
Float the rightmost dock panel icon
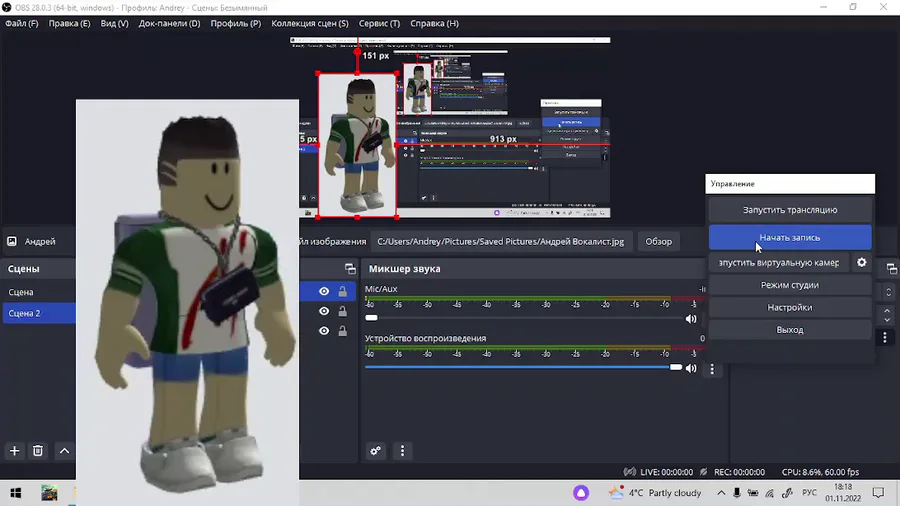pyautogui.click(x=891, y=268)
